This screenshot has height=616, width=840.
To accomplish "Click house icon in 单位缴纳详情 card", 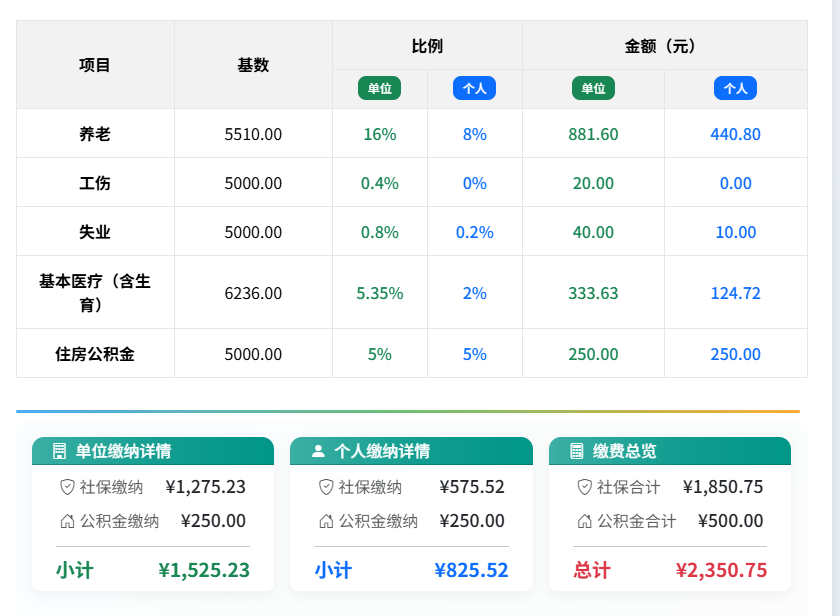I will tap(68, 521).
